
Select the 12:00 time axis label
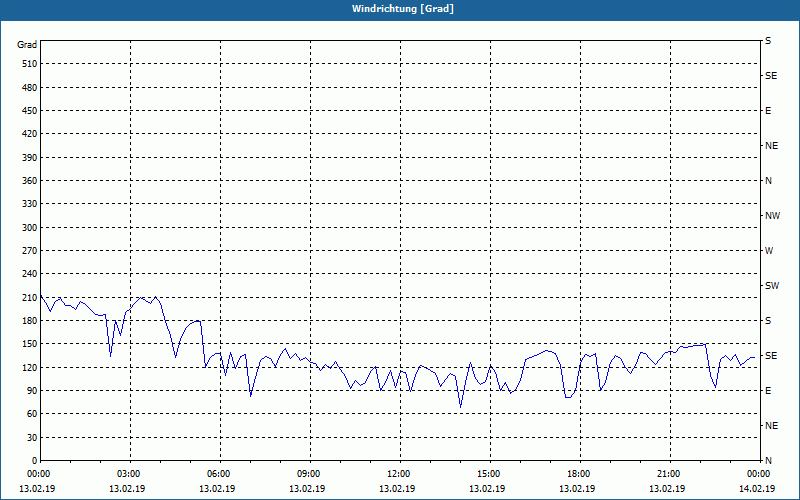400,473
